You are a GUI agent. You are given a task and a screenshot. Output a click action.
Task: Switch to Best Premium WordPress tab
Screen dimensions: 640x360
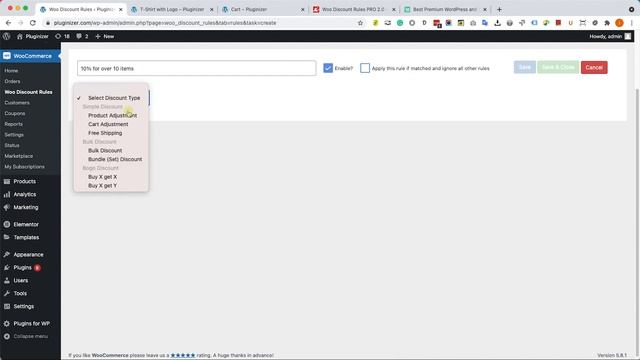[445, 9]
